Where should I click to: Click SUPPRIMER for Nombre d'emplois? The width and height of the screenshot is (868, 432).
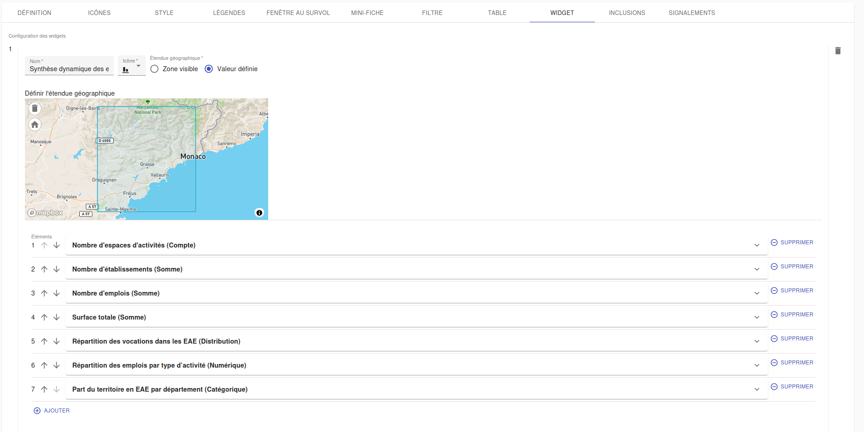pyautogui.click(x=792, y=291)
